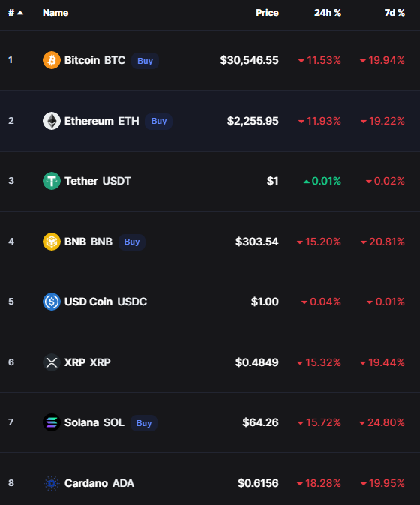420x505 pixels.
Task: Open the Cardano ADA name link
Action: point(99,483)
